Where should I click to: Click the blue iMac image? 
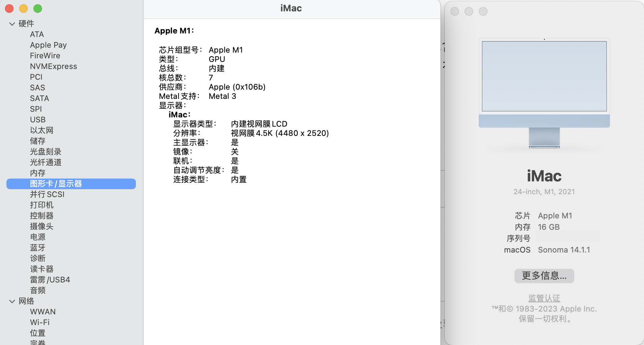pyautogui.click(x=544, y=93)
